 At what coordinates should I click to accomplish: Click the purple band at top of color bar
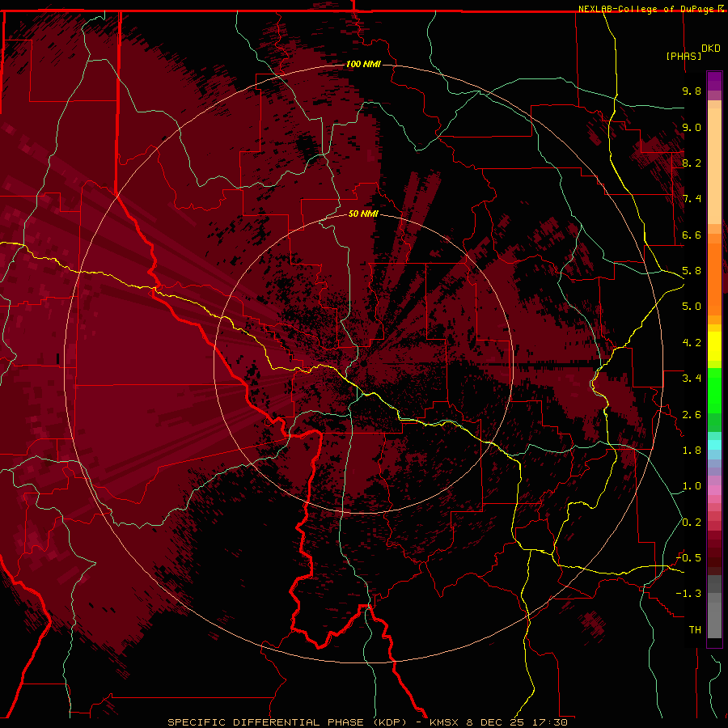pyautogui.click(x=714, y=82)
